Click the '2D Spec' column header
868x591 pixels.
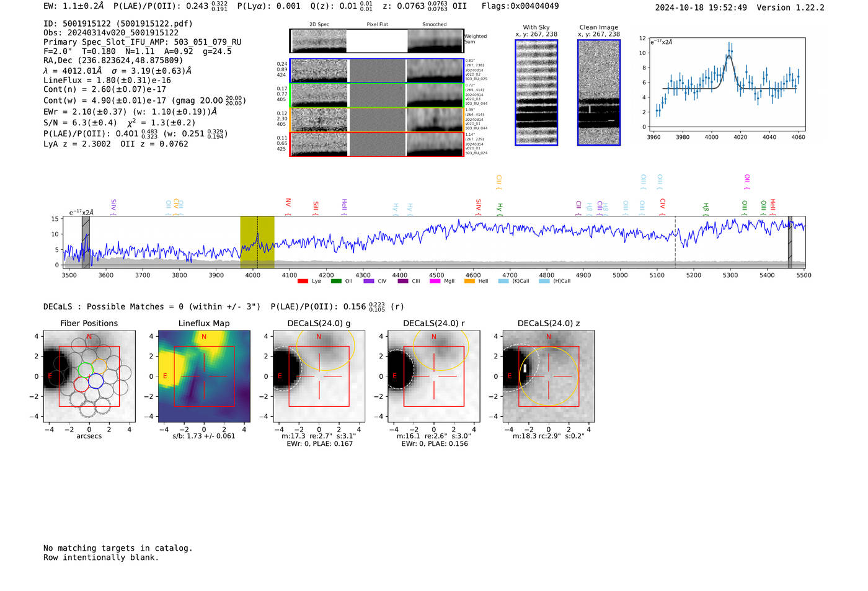(x=319, y=24)
